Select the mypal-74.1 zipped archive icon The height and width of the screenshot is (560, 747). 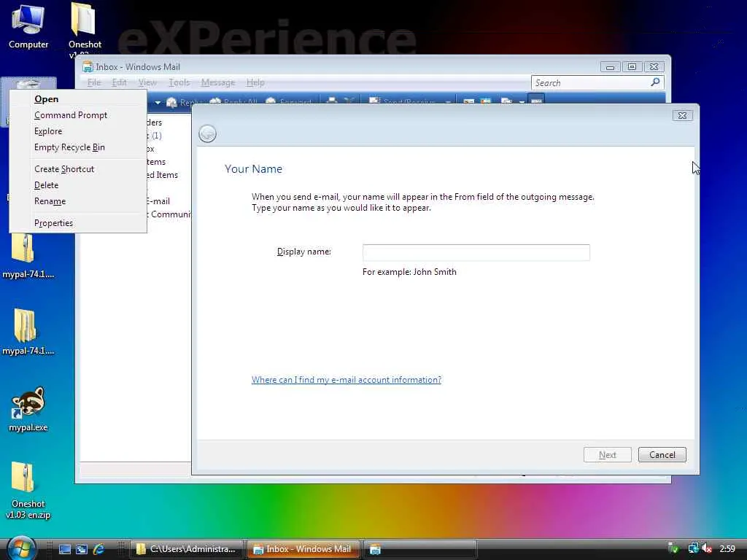27,254
